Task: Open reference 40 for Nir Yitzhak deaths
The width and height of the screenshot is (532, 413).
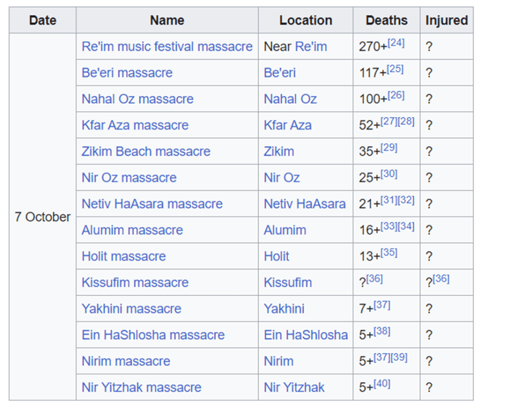Action: pyautogui.click(x=382, y=384)
